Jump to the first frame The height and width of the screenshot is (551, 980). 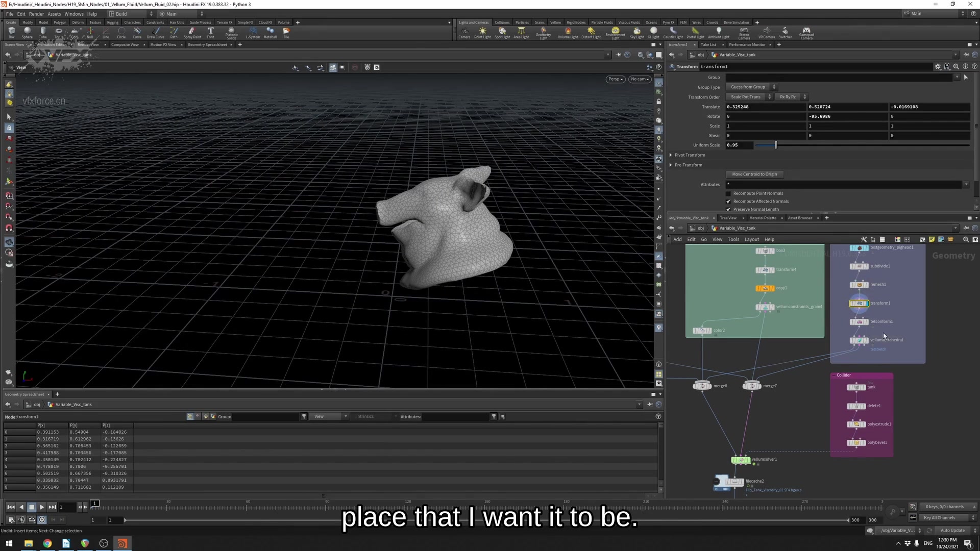pyautogui.click(x=11, y=507)
